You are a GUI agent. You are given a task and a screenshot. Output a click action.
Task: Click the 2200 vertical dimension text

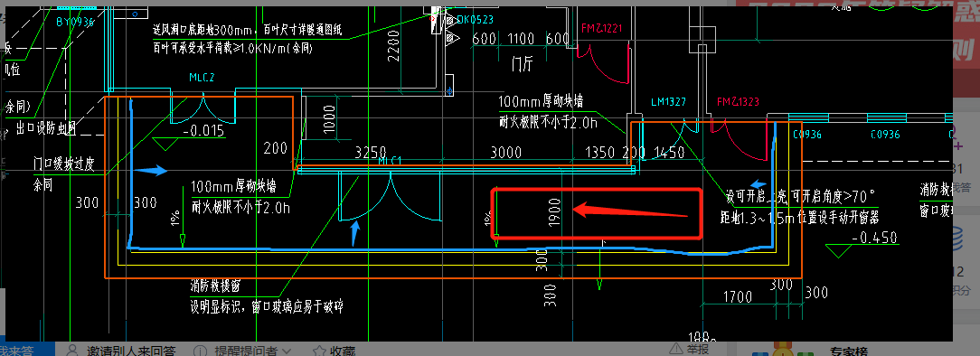(393, 47)
